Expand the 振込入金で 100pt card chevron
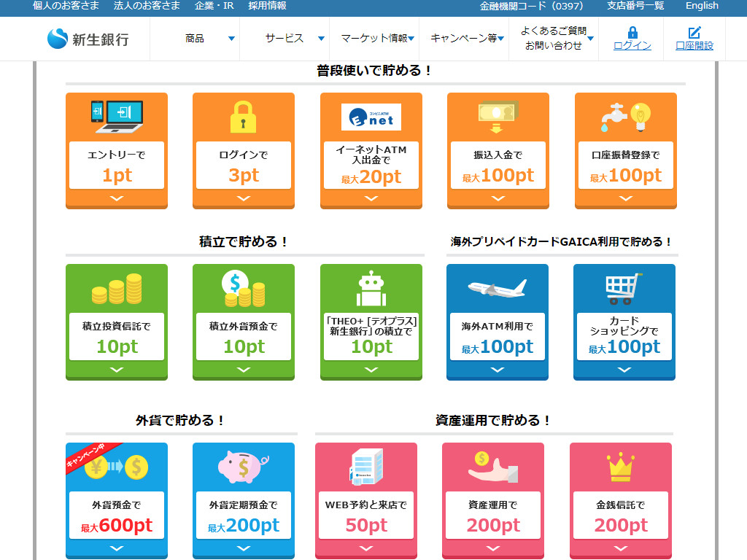Viewport: 747px width, 560px height. 498,198
